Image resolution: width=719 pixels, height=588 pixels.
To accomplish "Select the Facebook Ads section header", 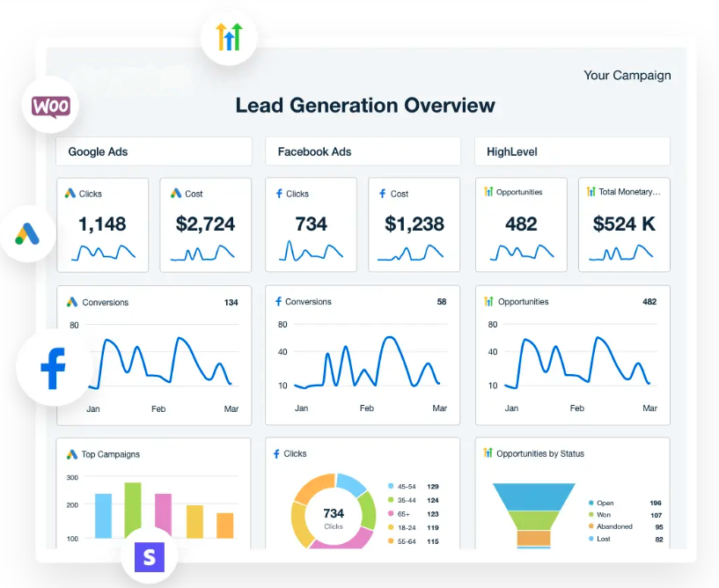I will [x=363, y=151].
